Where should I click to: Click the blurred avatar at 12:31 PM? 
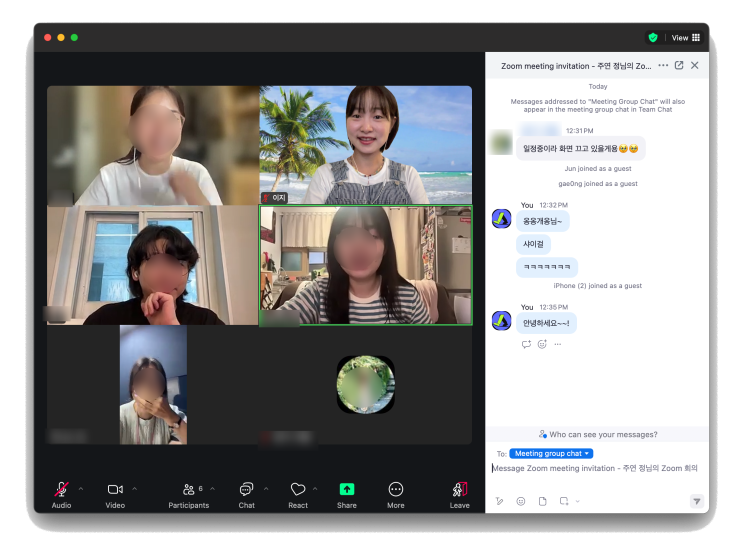[x=501, y=142]
